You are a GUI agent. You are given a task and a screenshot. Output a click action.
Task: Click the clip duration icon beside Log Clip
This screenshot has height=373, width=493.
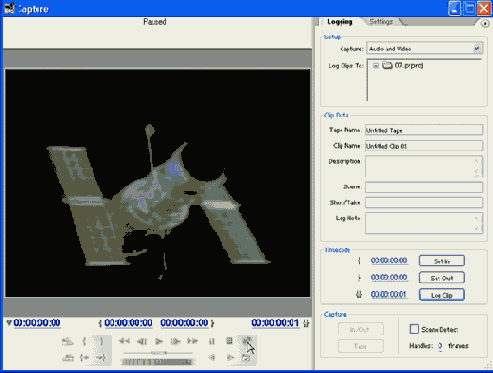(x=359, y=295)
